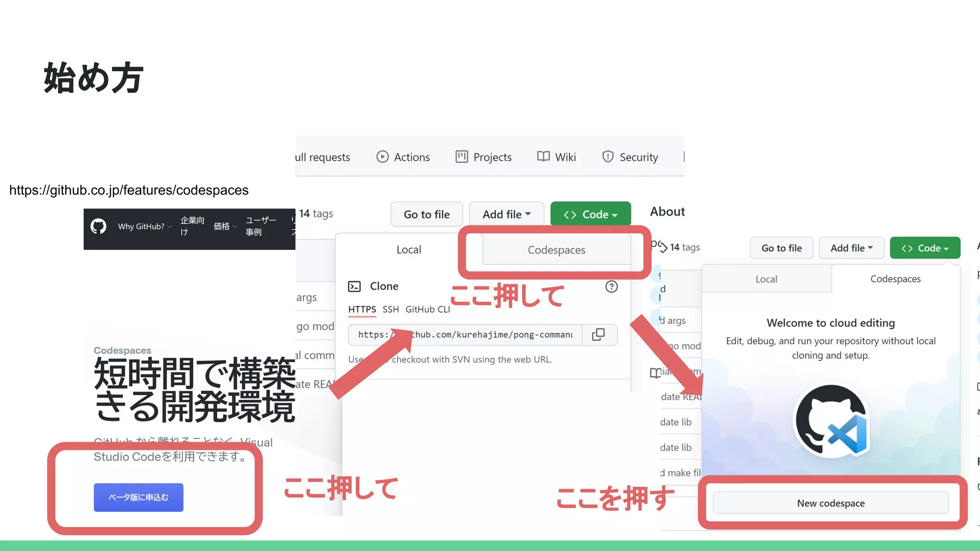Open the Pull requests tab
Image resolution: width=980 pixels, height=551 pixels.
tap(323, 157)
